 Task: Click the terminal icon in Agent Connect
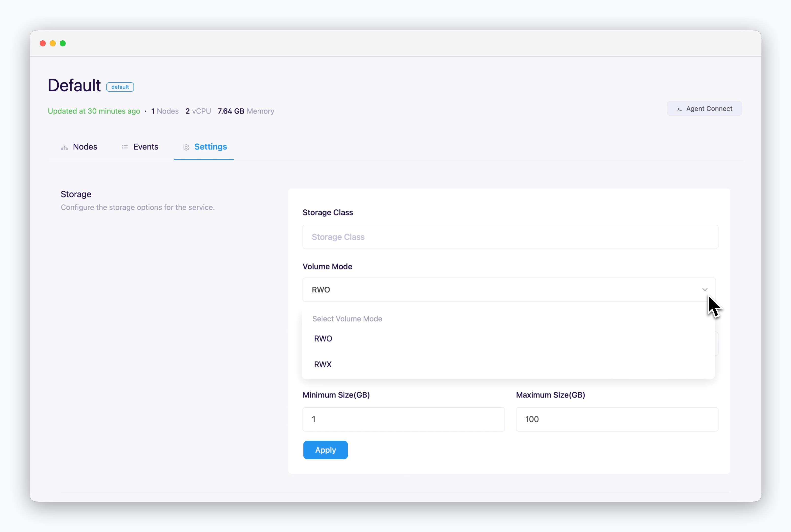pyautogui.click(x=679, y=109)
